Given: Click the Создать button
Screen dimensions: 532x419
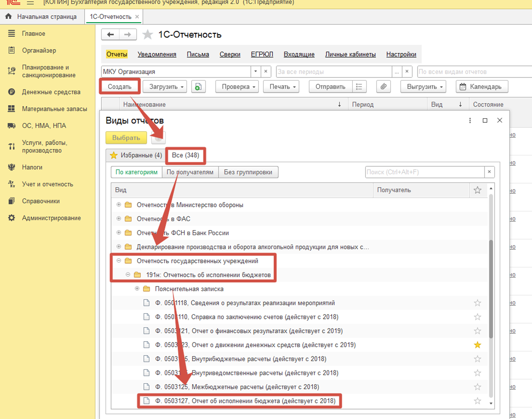Looking at the screenshot, I should tap(119, 87).
